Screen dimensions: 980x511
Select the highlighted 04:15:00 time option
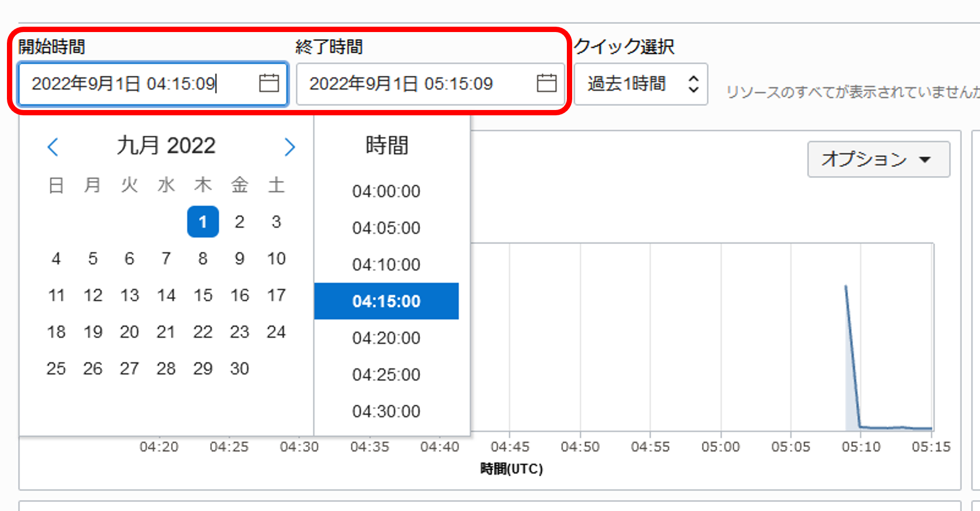(x=386, y=301)
